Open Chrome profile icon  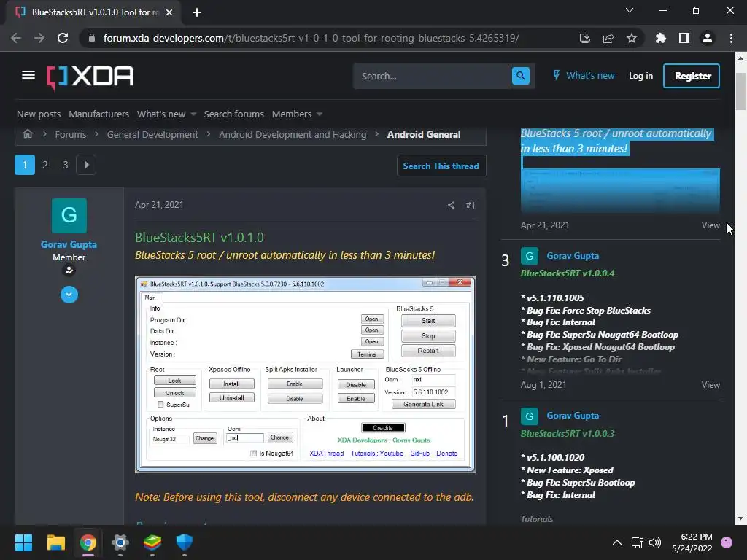pos(708,38)
